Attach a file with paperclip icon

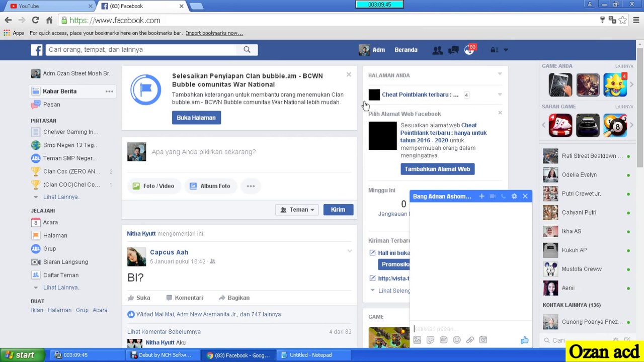click(469, 340)
